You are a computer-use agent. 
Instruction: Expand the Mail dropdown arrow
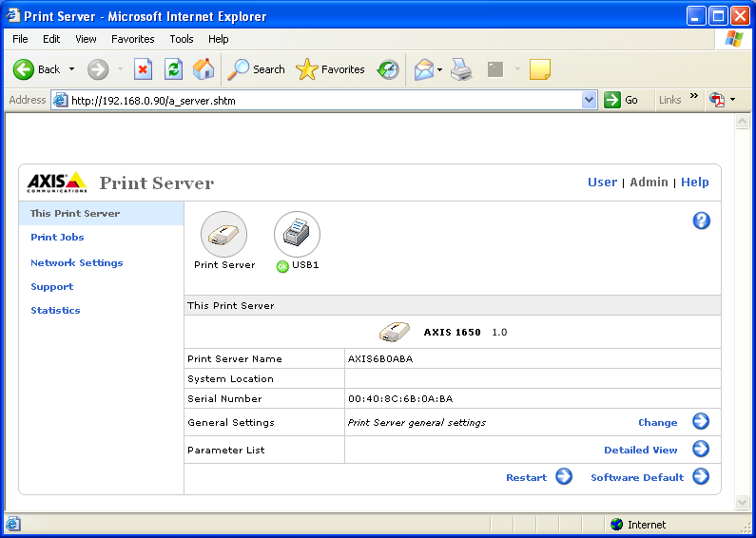[439, 70]
